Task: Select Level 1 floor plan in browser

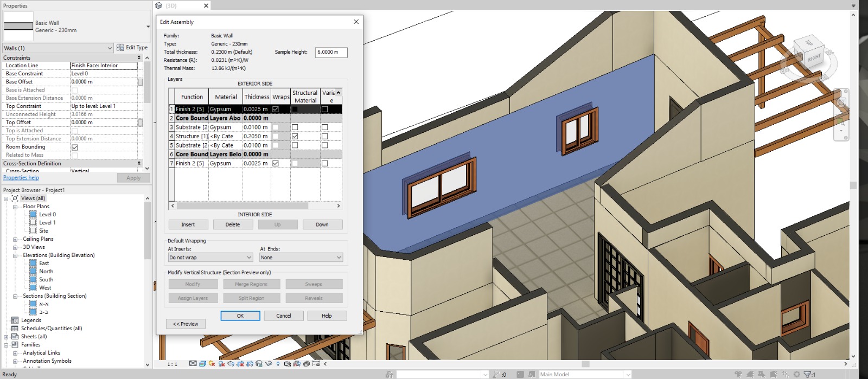Action: pyautogui.click(x=47, y=223)
